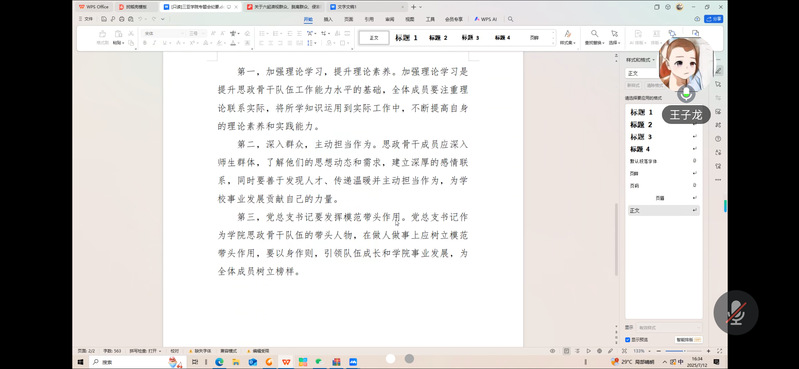Click the zoom-in plus icon
799x369 pixels.
tap(709, 351)
